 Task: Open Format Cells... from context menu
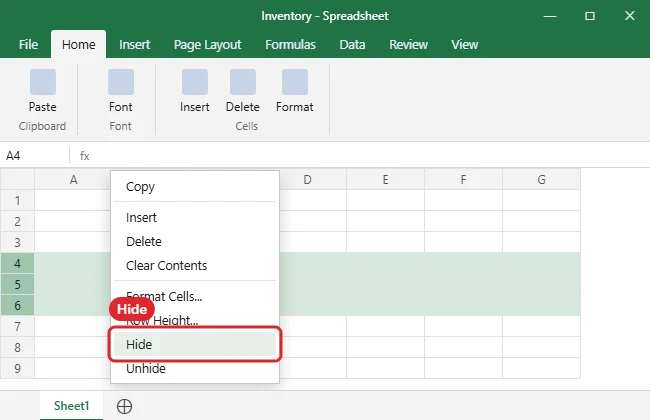(195, 296)
